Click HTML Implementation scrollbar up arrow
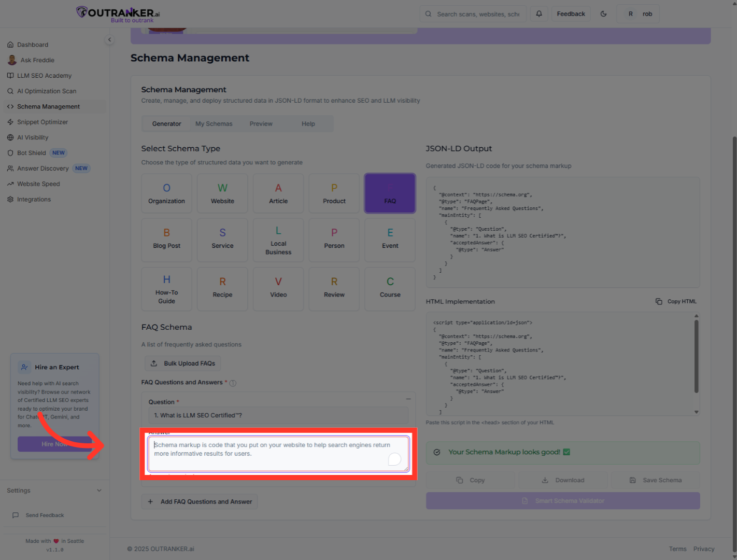 point(697,316)
